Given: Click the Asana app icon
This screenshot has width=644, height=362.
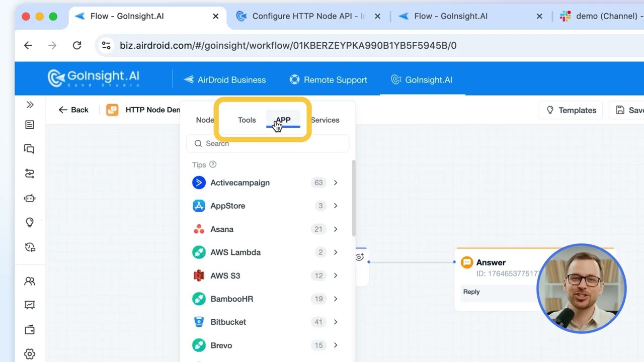Looking at the screenshot, I should pyautogui.click(x=199, y=229).
